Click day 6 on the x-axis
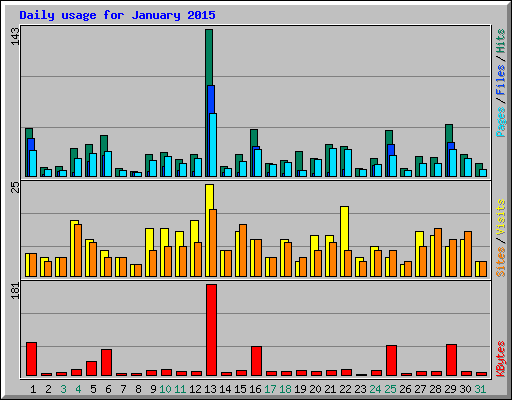The image size is (512, 400). [x=108, y=389]
